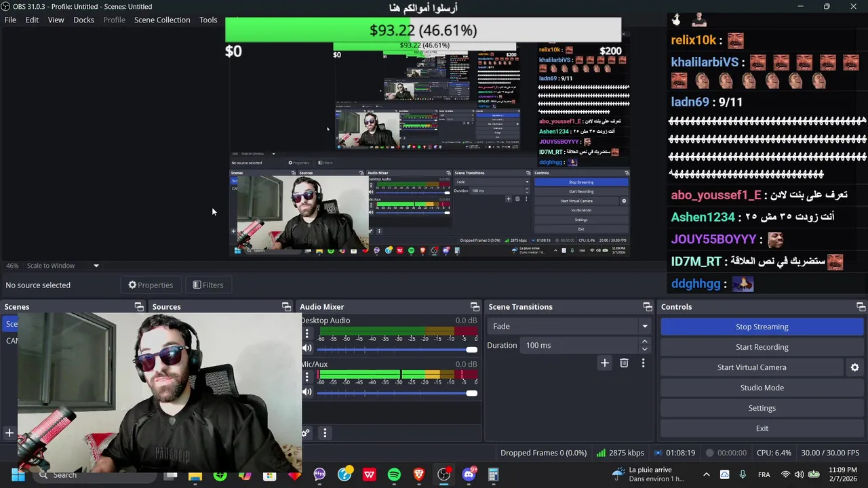The width and height of the screenshot is (868, 488).
Task: Mute Mic/Aux speaker
Action: pyautogui.click(x=307, y=392)
